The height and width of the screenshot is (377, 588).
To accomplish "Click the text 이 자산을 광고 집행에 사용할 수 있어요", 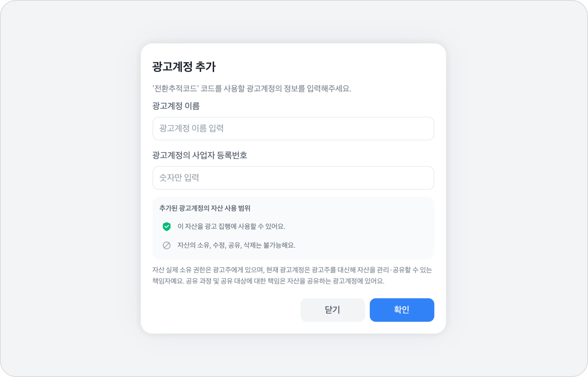I will (x=231, y=226).
